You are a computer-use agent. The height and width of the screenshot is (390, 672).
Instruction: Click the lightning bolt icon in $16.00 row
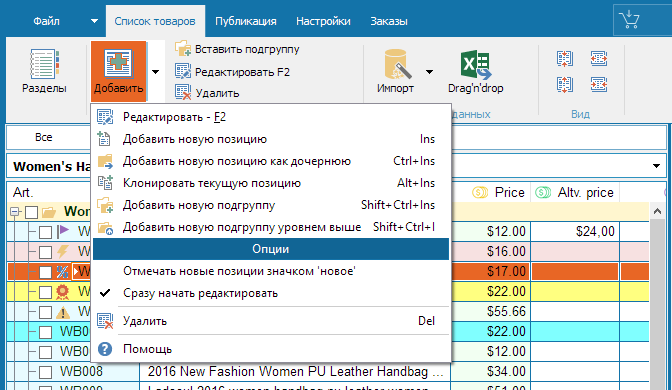63,251
